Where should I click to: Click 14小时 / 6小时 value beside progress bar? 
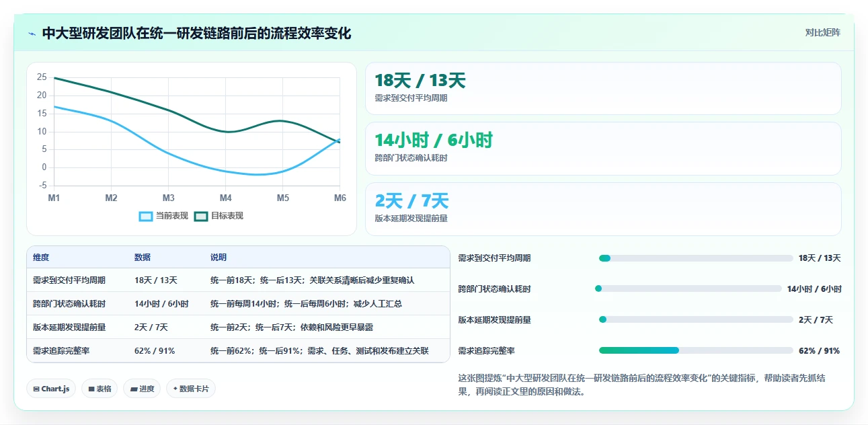click(814, 288)
